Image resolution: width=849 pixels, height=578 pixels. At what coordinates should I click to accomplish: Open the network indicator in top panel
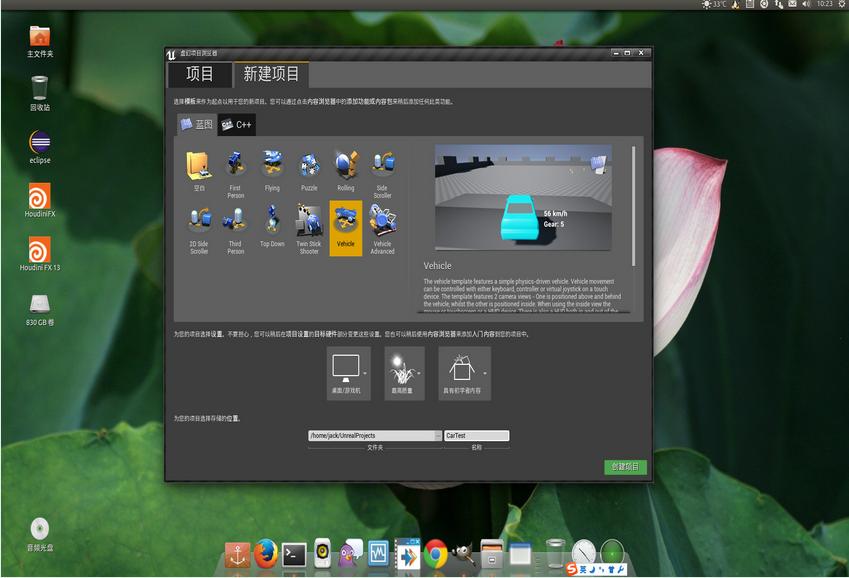pyautogui.click(x=778, y=4)
